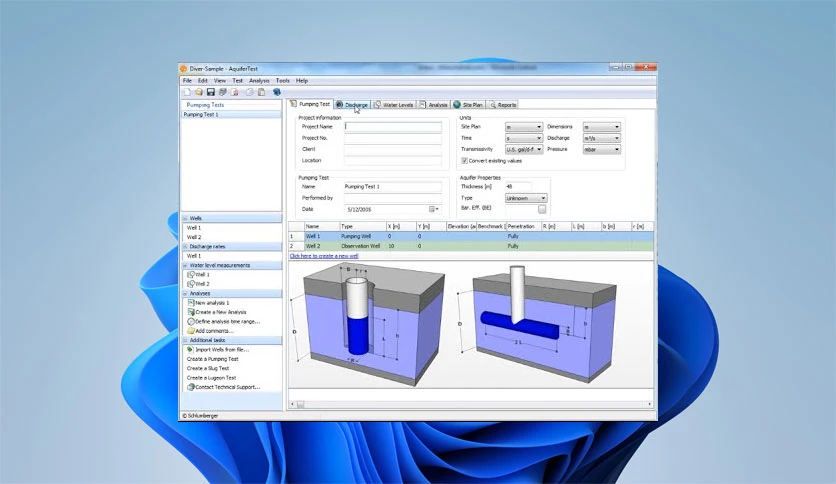
Task: Click the Copy toolbar icon
Action: pos(250,92)
